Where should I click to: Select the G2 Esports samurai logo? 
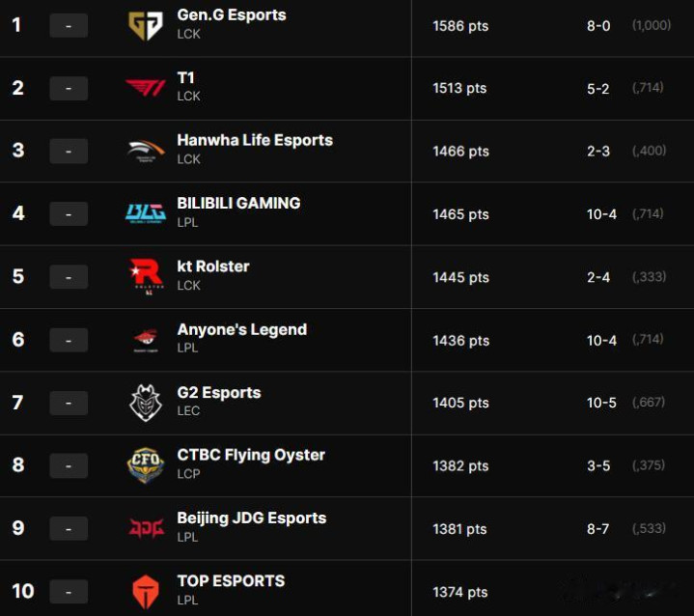coord(146,403)
